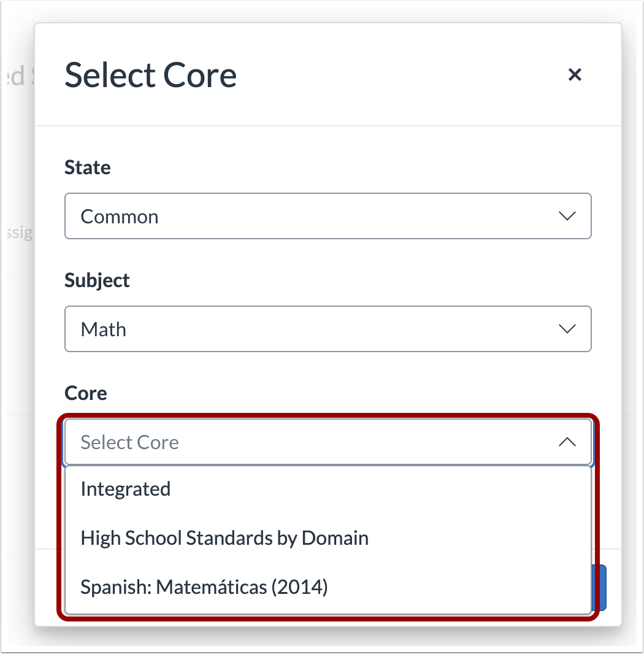Open the Common state selector
Screen dimensions: 644x654
coord(328,216)
